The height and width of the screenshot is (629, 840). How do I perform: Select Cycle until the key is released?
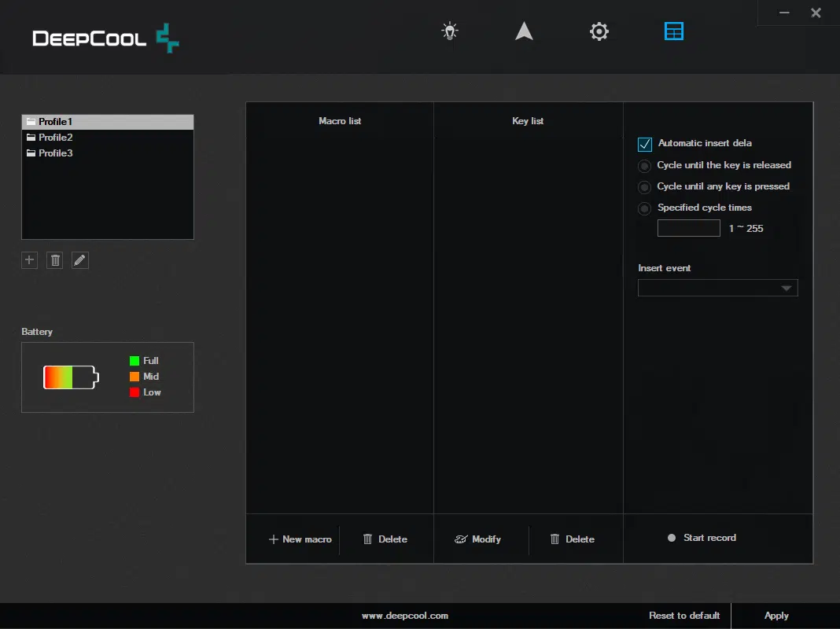click(x=645, y=166)
